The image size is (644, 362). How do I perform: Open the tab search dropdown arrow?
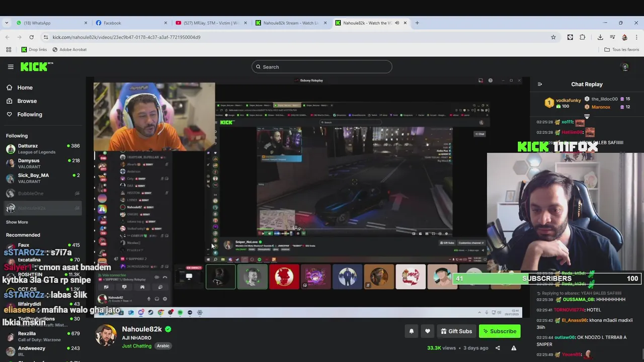click(x=6, y=23)
